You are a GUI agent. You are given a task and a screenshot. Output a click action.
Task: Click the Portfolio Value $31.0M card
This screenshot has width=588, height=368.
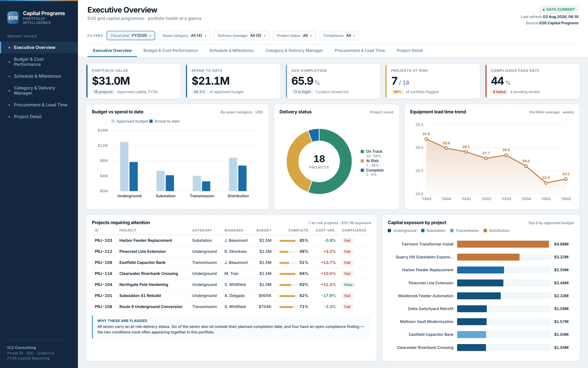[x=133, y=81]
